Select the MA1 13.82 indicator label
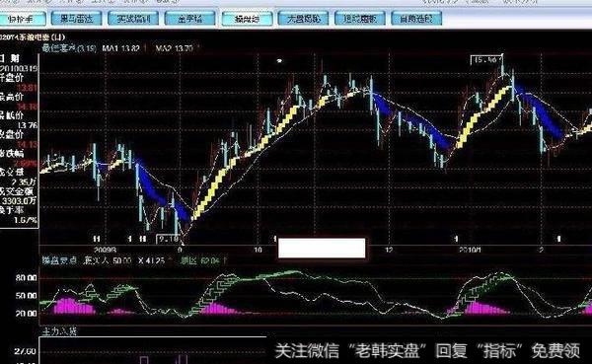This screenshot has height=364, width=592. (120, 48)
